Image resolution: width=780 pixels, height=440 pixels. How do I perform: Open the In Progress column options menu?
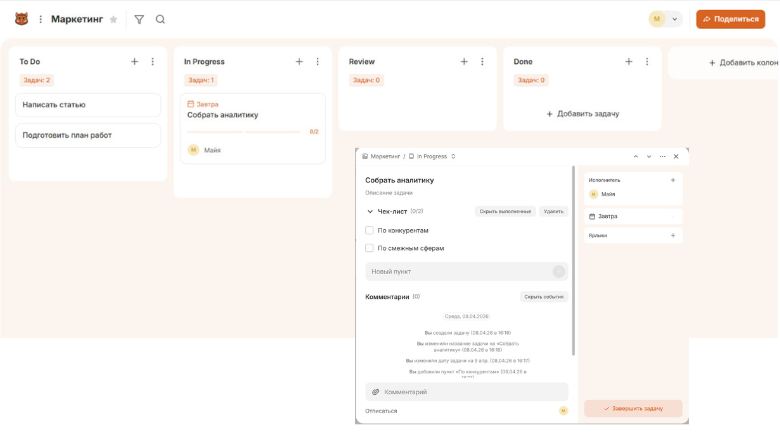pos(317,62)
